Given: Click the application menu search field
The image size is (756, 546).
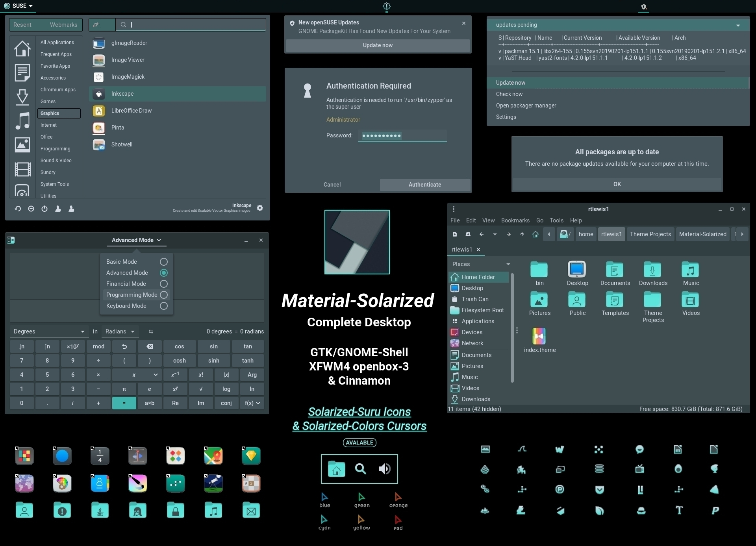Looking at the screenshot, I should (x=191, y=25).
